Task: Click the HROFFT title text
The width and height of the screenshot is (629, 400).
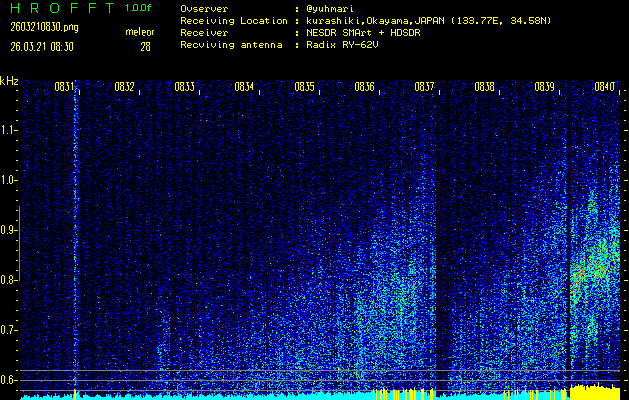Action: (62, 8)
